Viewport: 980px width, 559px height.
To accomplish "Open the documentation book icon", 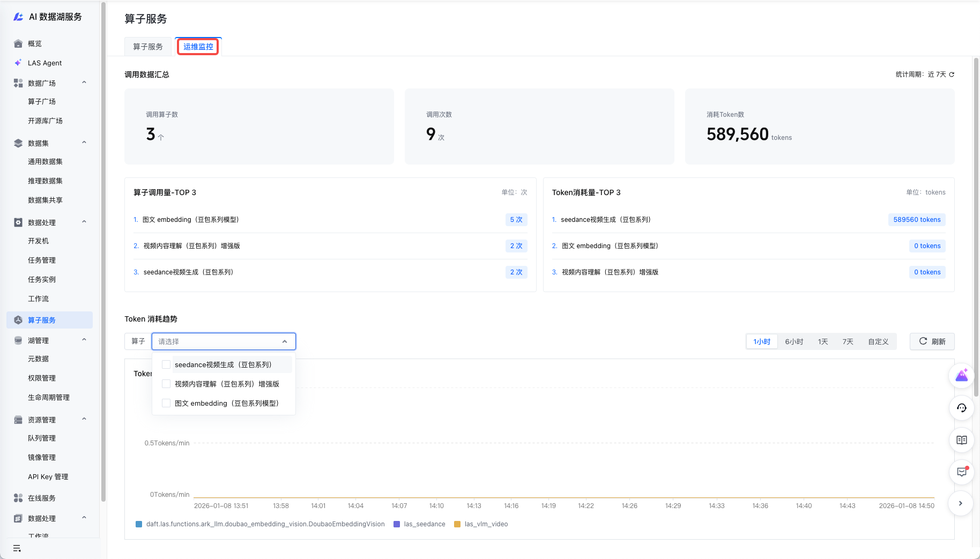I will pyautogui.click(x=961, y=440).
